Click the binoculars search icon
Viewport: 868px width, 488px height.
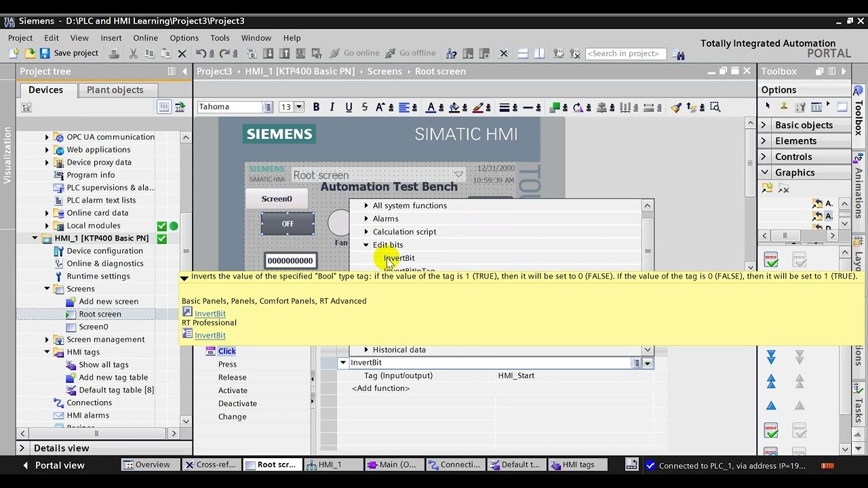point(678,54)
